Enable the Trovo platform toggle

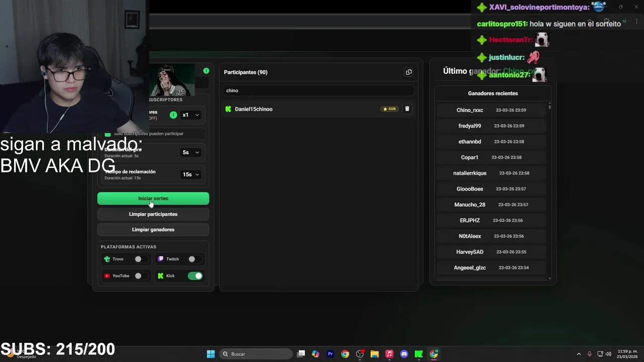coord(141,259)
